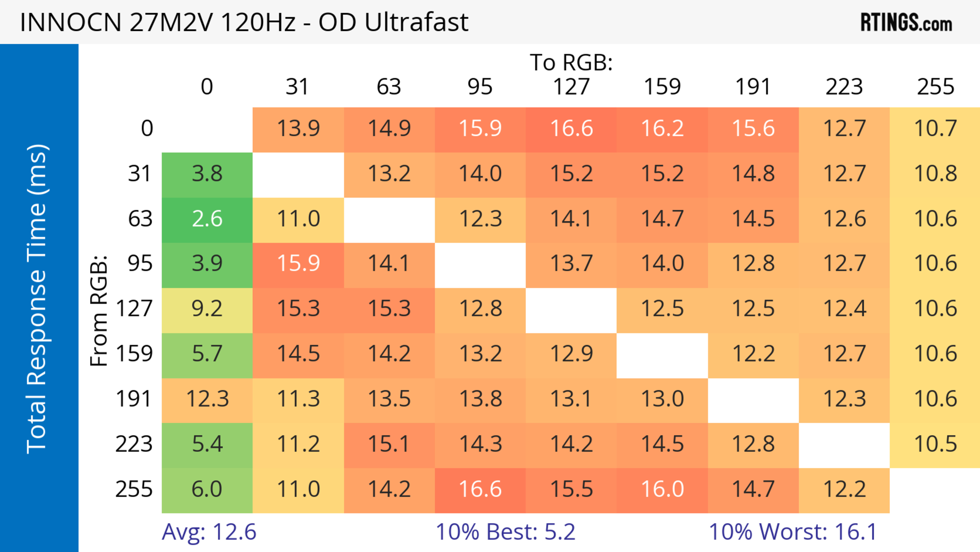The height and width of the screenshot is (552, 980).
Task: Click the RTINGS.com logo
Action: point(906,22)
